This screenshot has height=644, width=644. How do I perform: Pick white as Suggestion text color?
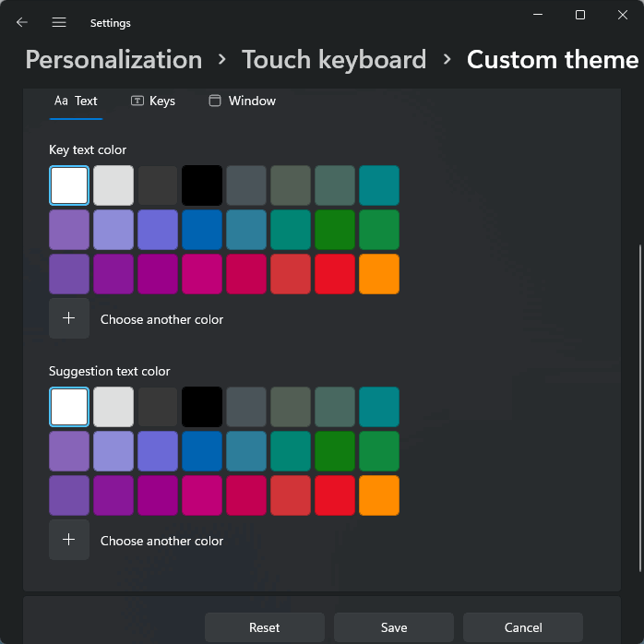pos(69,407)
